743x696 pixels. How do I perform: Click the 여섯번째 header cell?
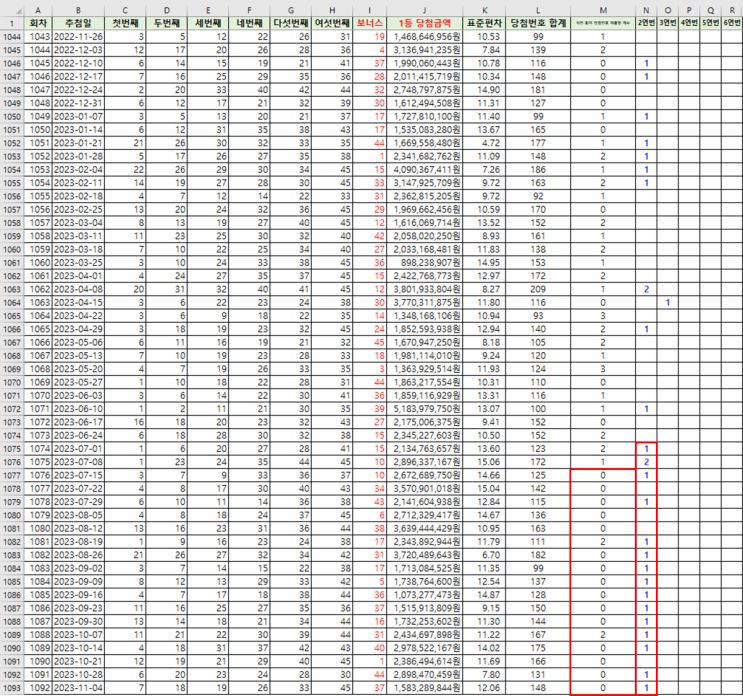pyautogui.click(x=332, y=23)
